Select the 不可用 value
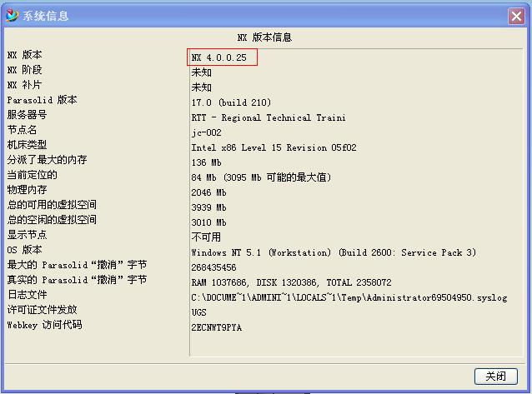This screenshot has width=532, height=394. (x=206, y=237)
